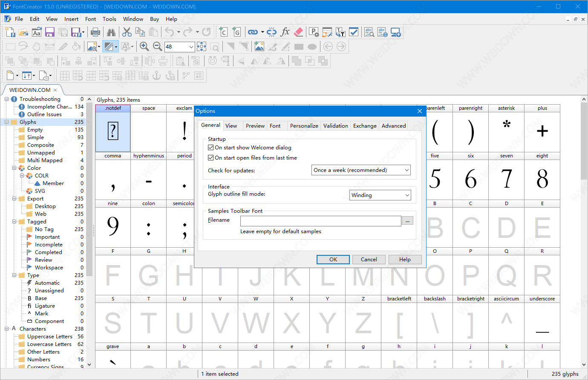Collapse the Characters tree node
This screenshot has height=380, width=588.
[7, 329]
